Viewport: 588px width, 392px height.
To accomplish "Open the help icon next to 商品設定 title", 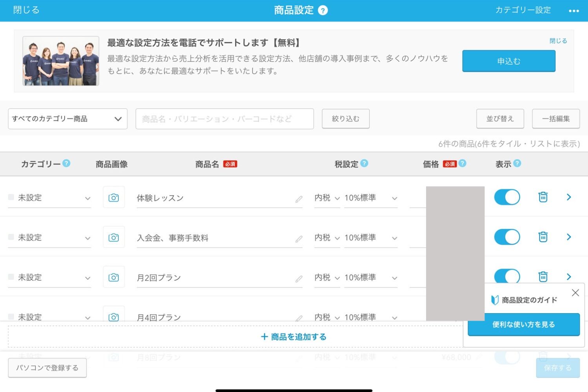I will (322, 10).
